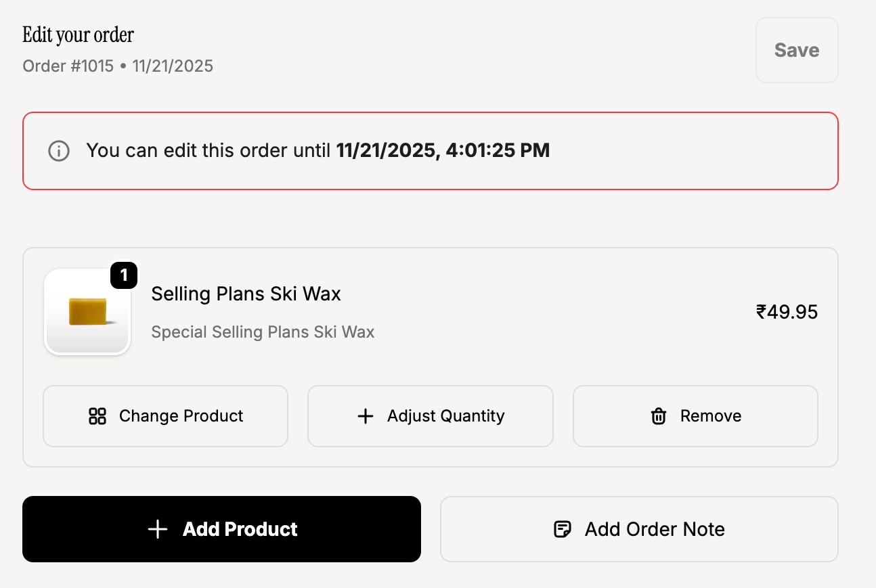
Task: Click the grid icon beside Change Product
Action: coord(97,416)
